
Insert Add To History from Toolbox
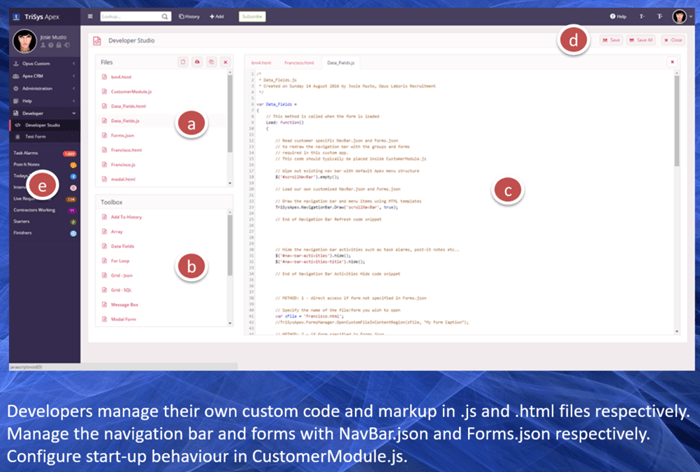click(126, 217)
